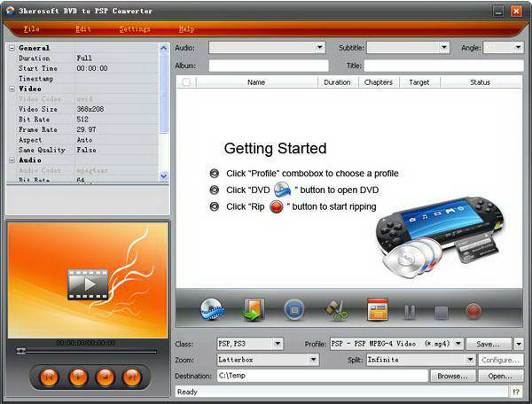Toggle the select-all checkbox in file list header
Image resolution: width=532 pixels, height=404 pixels.
coord(186,82)
